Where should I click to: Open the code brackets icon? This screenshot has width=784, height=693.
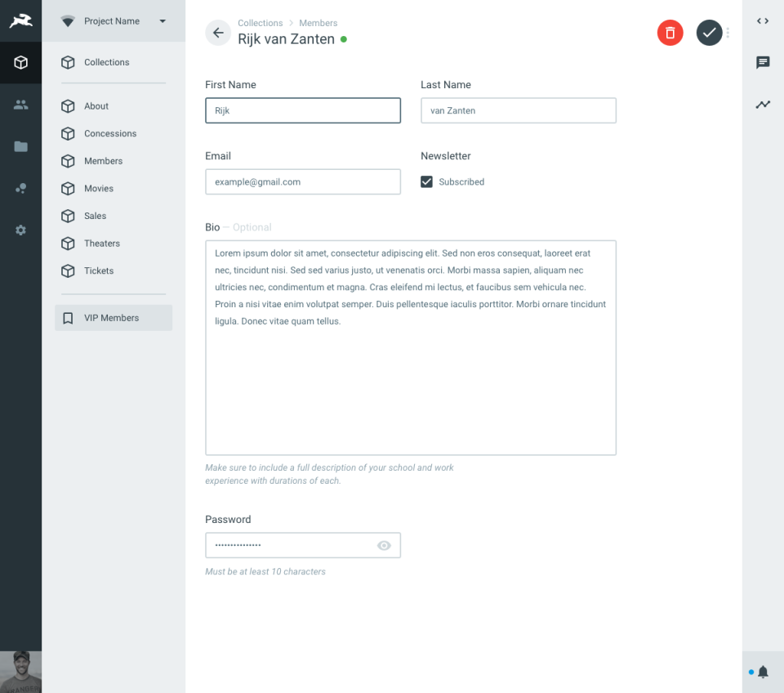(x=763, y=21)
